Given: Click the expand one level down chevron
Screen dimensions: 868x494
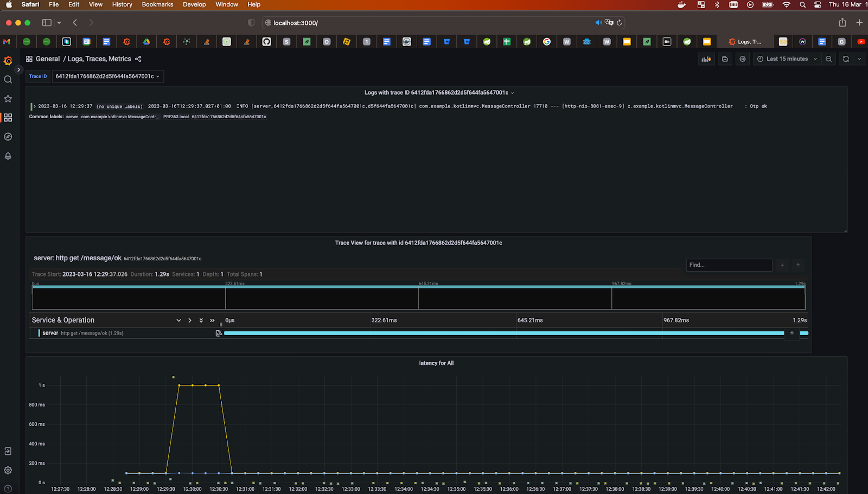Looking at the screenshot, I should [178, 320].
